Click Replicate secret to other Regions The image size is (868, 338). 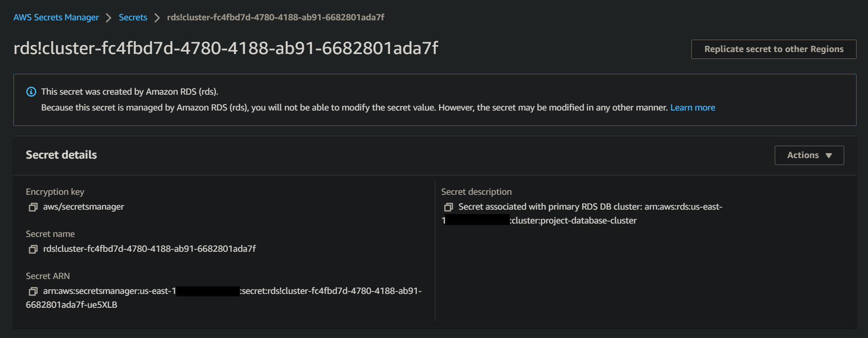774,49
